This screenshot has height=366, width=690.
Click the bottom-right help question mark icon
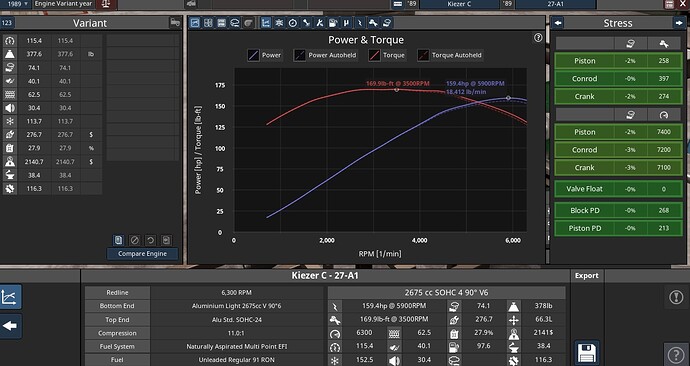click(x=676, y=354)
